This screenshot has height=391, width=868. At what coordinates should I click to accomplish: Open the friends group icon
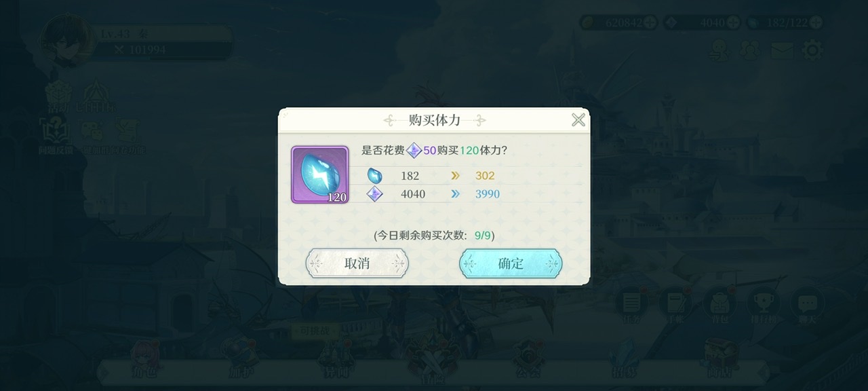coord(749,50)
